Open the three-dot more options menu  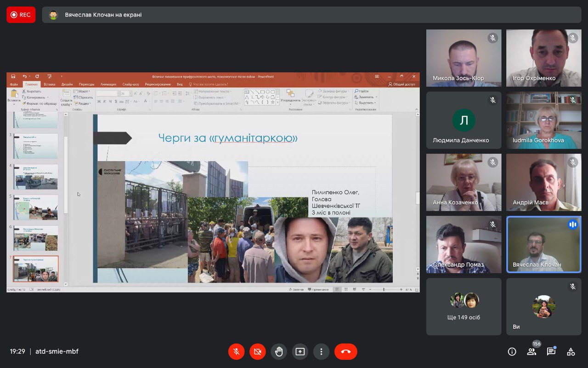pos(321,351)
